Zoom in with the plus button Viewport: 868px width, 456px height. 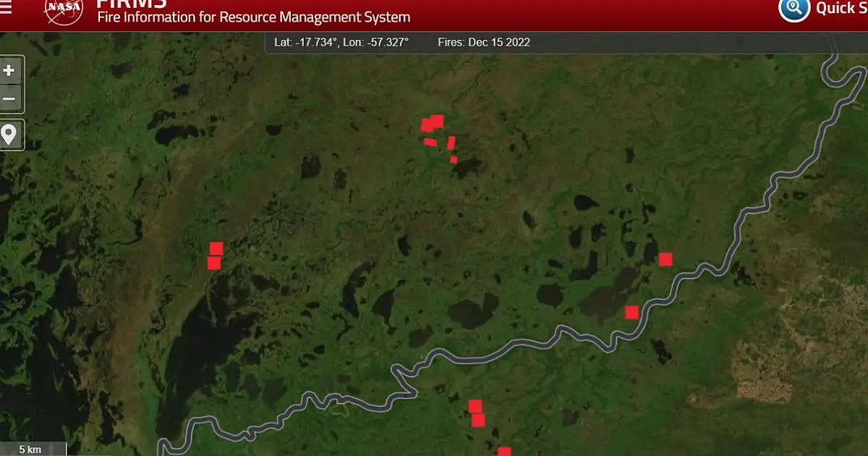coord(9,70)
